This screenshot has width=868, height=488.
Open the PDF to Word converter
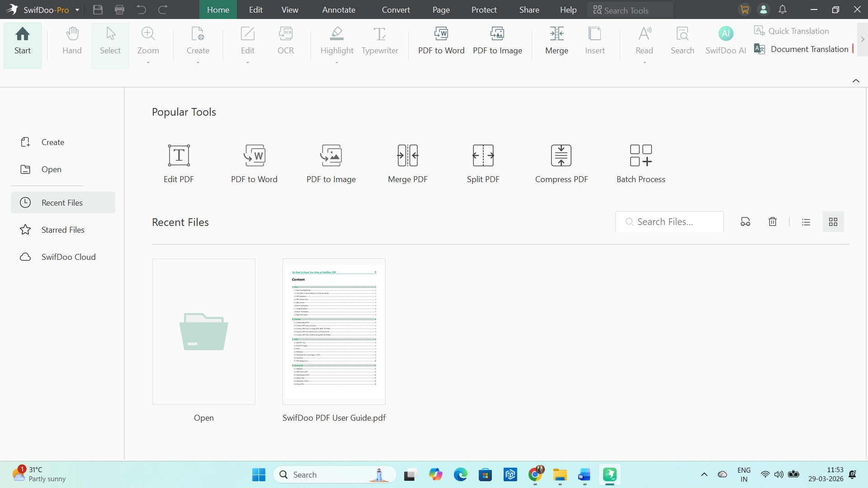tap(441, 41)
